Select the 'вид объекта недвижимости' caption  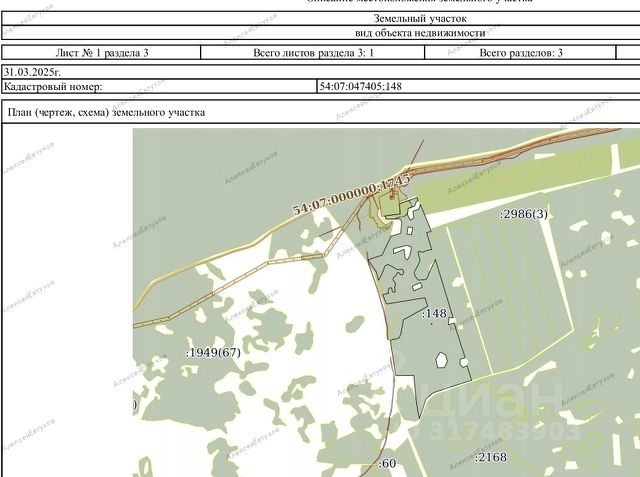point(420,33)
